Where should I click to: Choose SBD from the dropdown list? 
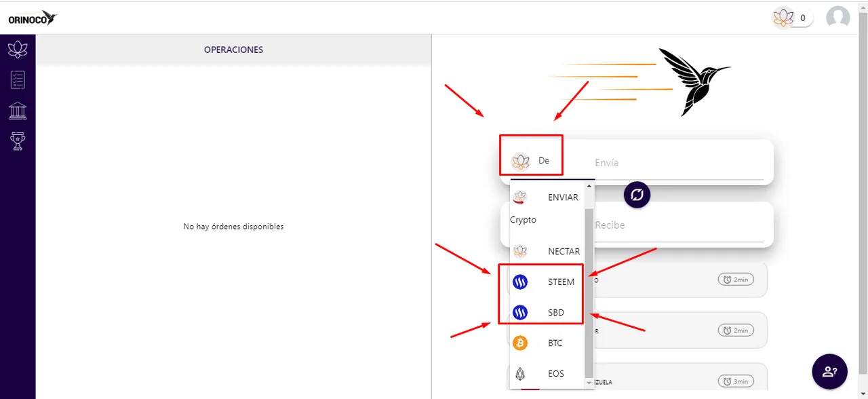(547, 313)
